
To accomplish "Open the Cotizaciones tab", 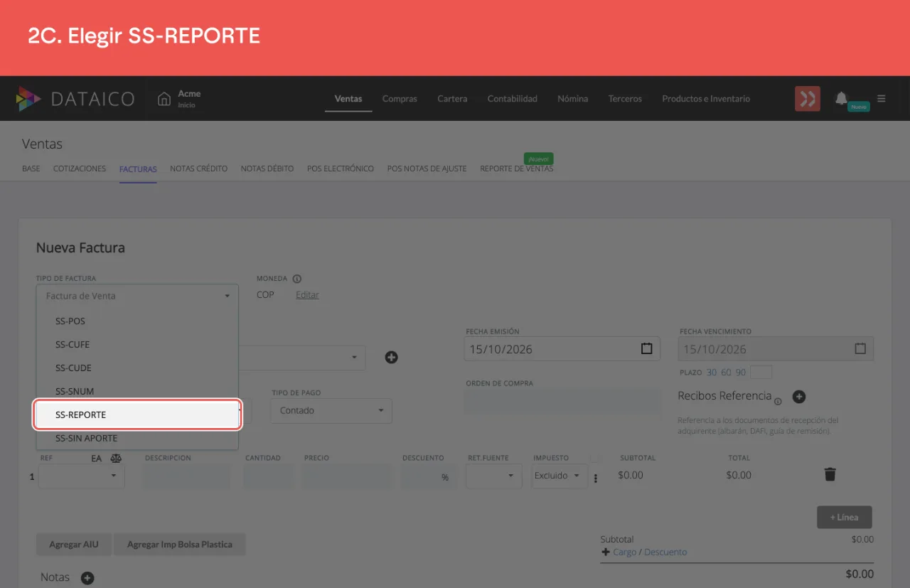I will (x=80, y=169).
